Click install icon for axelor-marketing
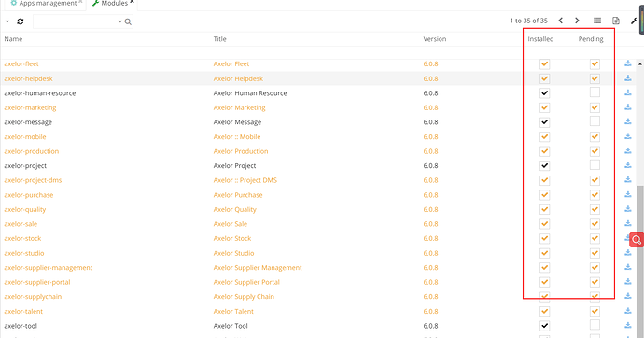The image size is (644, 338). click(x=628, y=106)
